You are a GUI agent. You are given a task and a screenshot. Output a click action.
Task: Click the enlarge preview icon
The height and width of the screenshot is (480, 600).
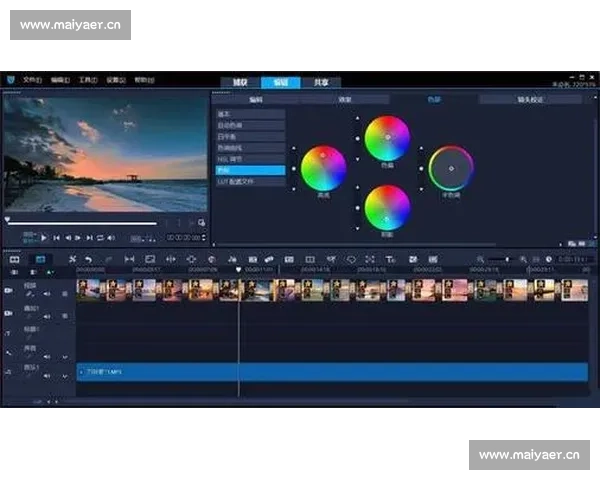201,222
